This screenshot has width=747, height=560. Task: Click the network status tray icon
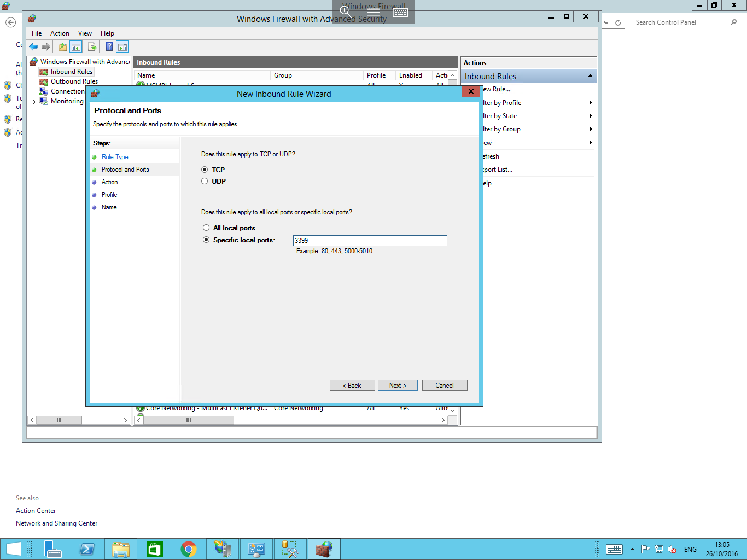tap(658, 549)
